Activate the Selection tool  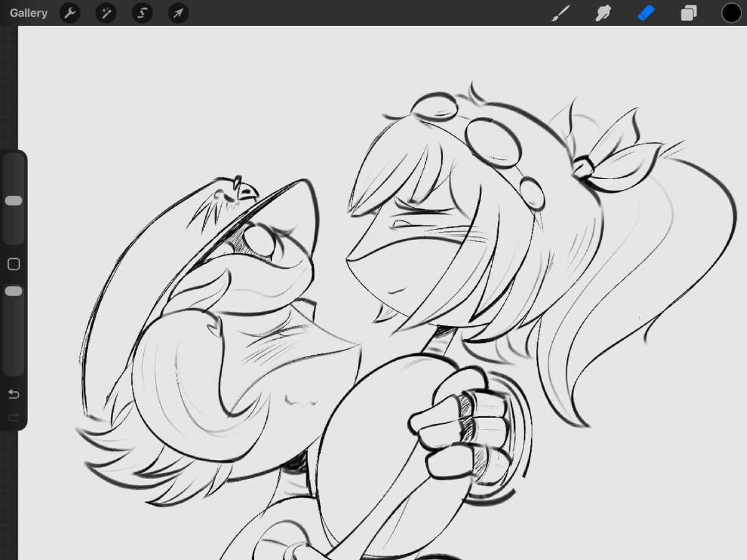tap(142, 13)
